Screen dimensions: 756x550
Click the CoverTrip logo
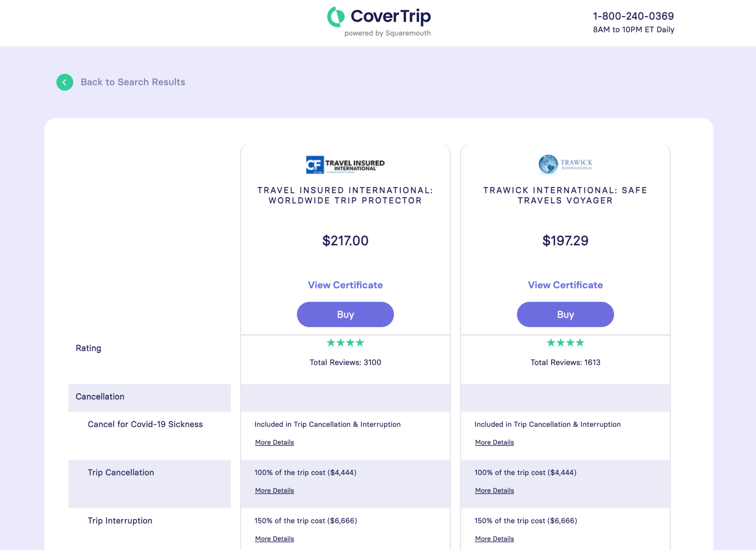378,17
